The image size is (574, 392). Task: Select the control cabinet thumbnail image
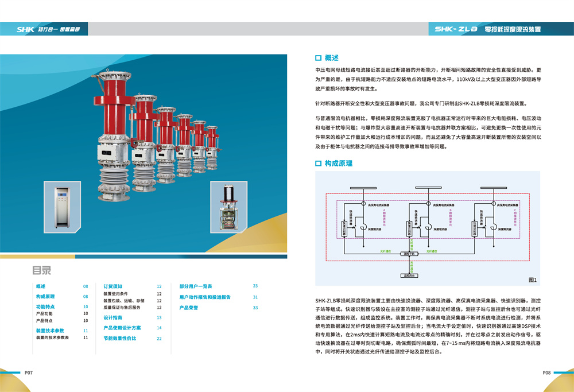[x=62, y=207]
